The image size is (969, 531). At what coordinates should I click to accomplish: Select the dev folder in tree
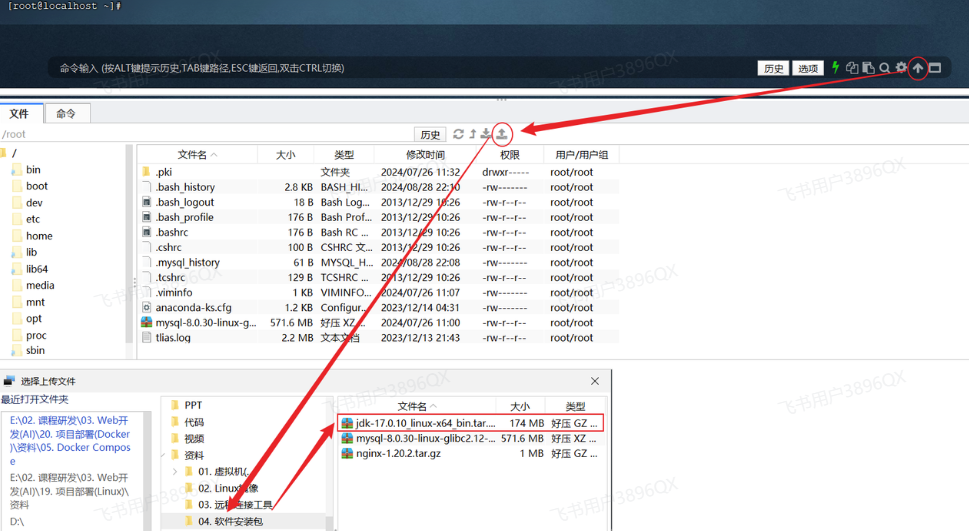click(35, 203)
